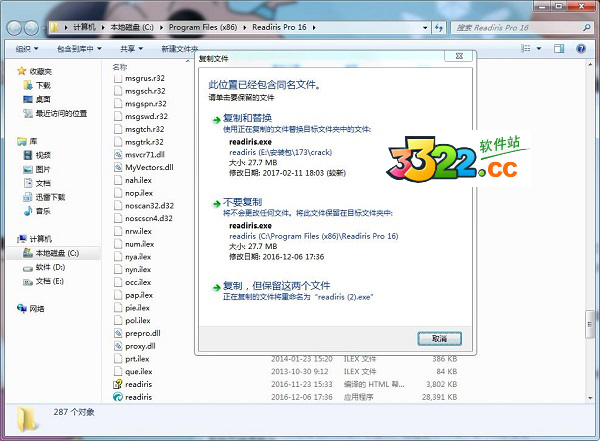Click the search magnifier icon
Viewport: 600px width, 441px height.
(586, 28)
